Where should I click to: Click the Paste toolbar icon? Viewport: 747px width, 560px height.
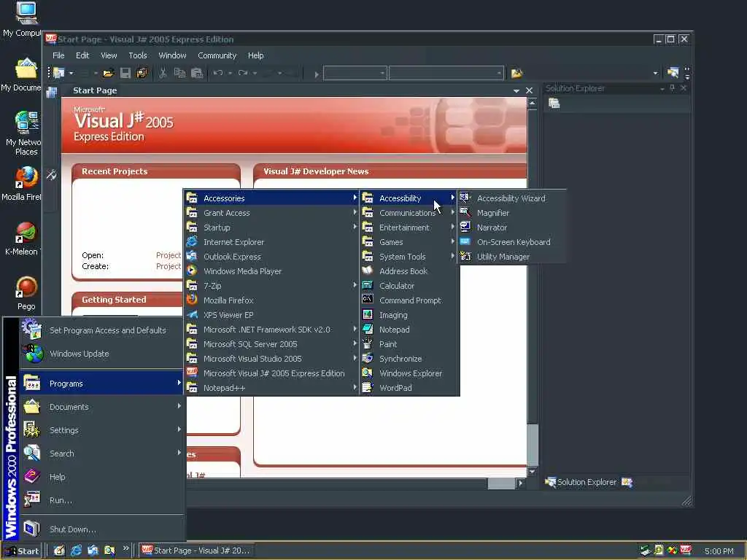coord(197,73)
